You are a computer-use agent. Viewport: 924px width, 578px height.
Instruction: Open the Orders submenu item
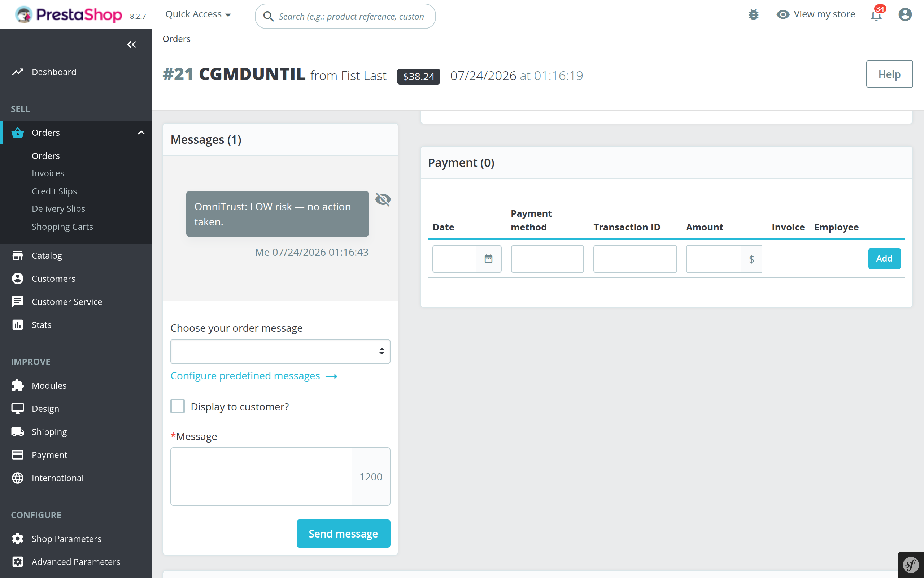[x=46, y=156]
